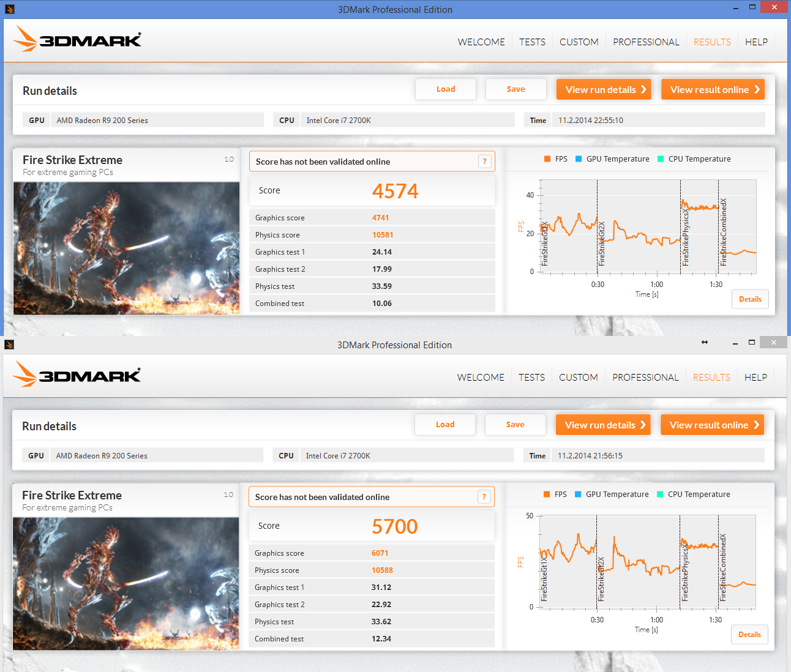Open PROFESSIONAL tab in bottom window
Screen dimensions: 791x672
pyautogui.click(x=645, y=377)
